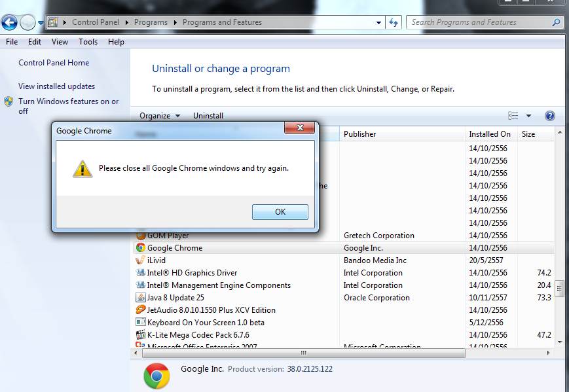Select the GOM Player icon
The image size is (569, 392).
click(x=140, y=236)
